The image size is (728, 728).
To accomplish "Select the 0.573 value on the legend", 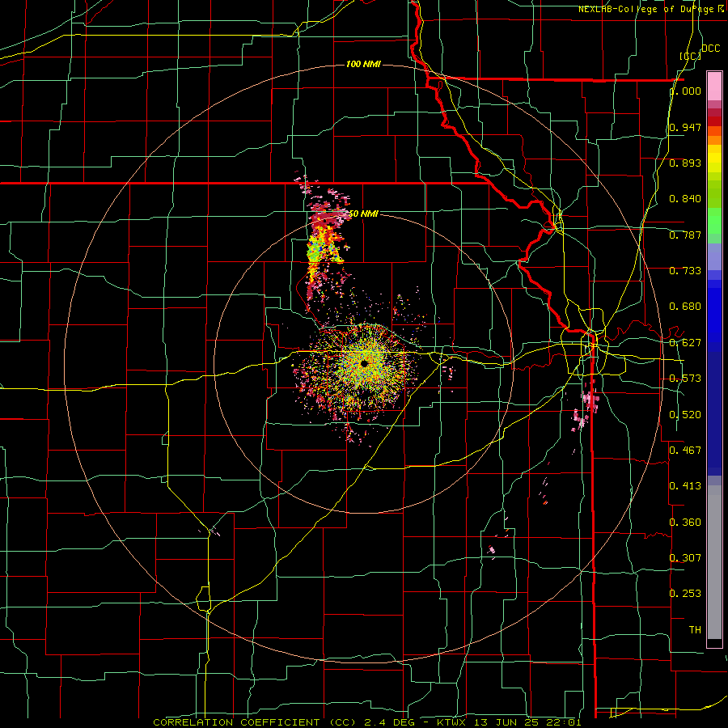I will tap(685, 379).
